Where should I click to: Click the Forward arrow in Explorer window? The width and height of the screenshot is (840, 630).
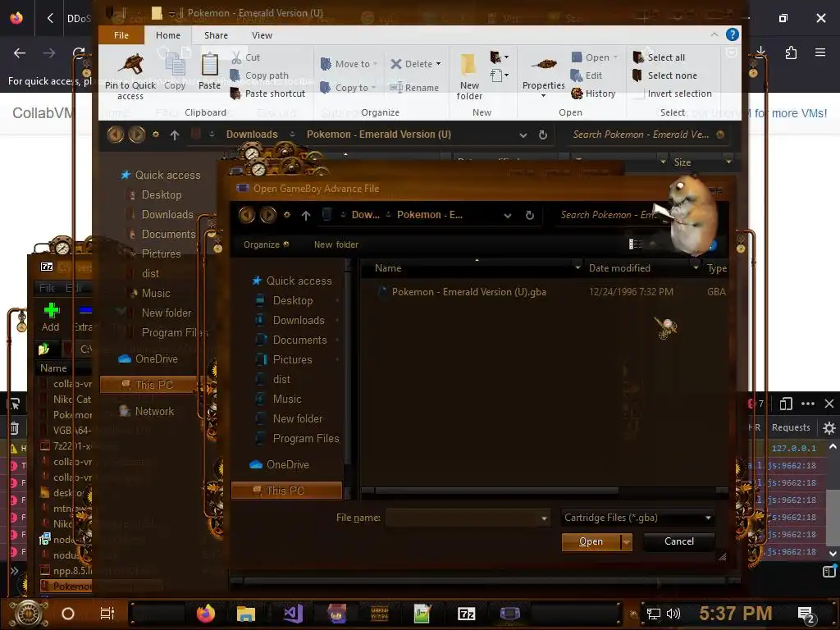137,135
